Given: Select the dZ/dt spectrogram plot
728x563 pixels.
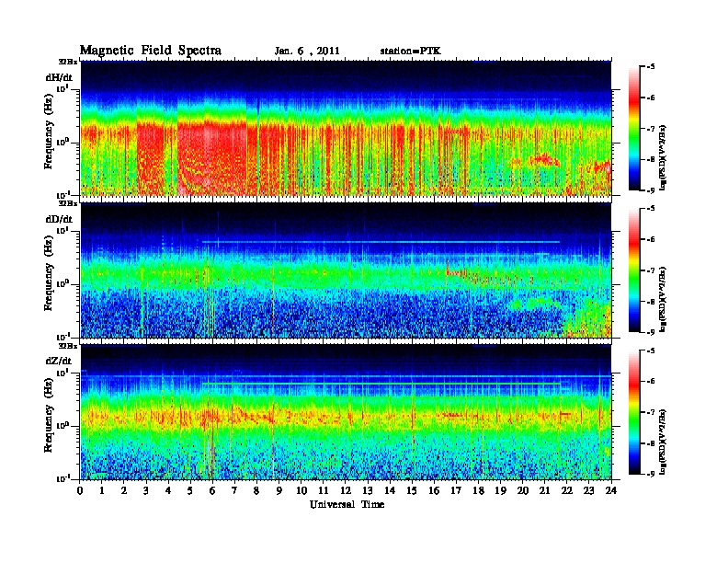Looking at the screenshot, I should [346, 412].
